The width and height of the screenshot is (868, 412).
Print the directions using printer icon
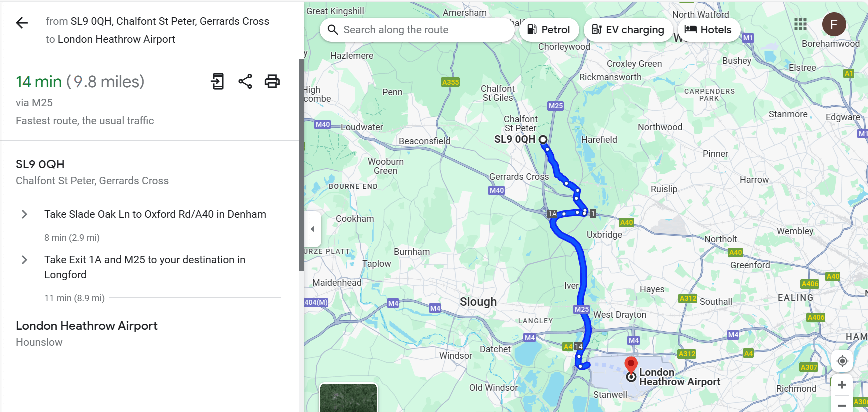pos(272,81)
